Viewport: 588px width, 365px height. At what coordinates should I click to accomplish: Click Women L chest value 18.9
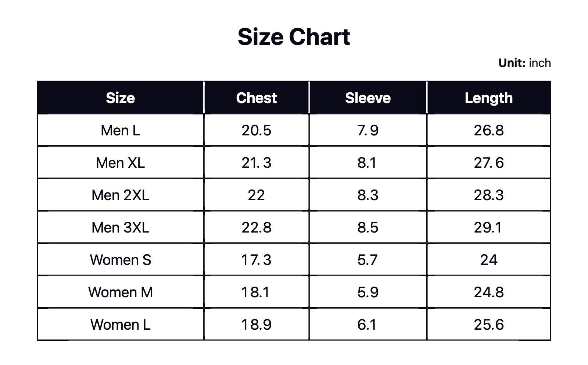tap(256, 325)
